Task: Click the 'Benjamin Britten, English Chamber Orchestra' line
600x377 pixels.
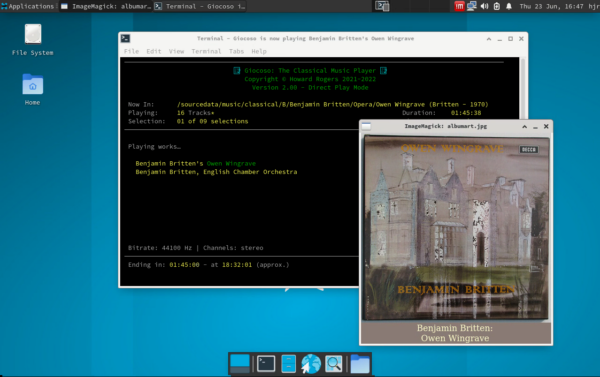Action: point(216,172)
